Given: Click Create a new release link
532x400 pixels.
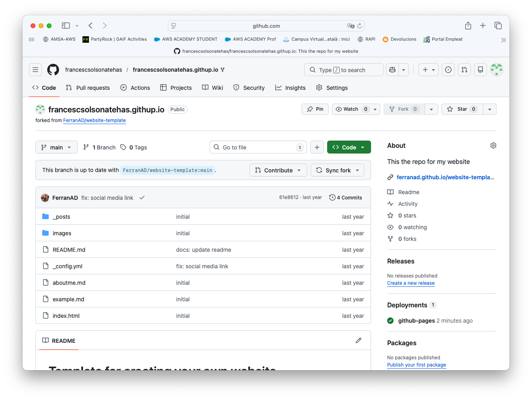Looking at the screenshot, I should (x=410, y=283).
